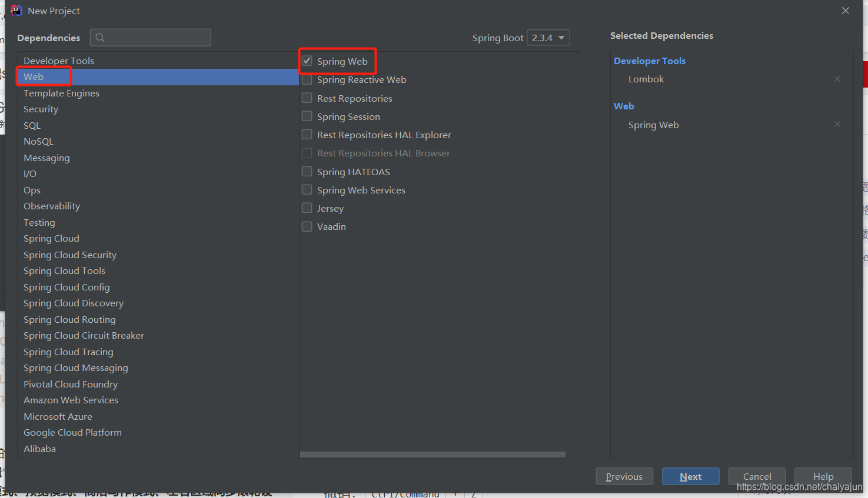The image size is (868, 498).
Task: Click the Developer Tools heading in Selected Dependencies
Action: (650, 61)
